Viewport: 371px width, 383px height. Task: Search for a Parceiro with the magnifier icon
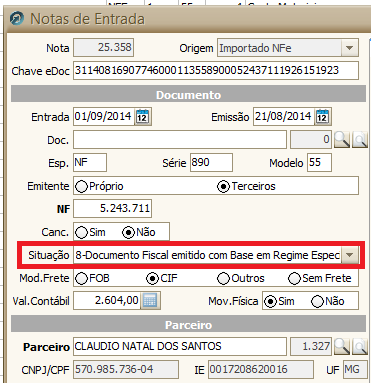pyautogui.click(x=342, y=347)
